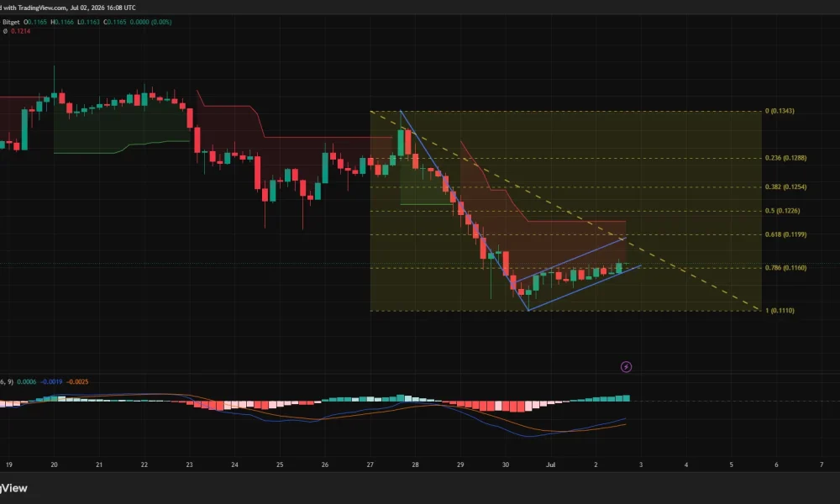Click date 26 on the time axis
The width and height of the screenshot is (840, 504).
point(324,465)
